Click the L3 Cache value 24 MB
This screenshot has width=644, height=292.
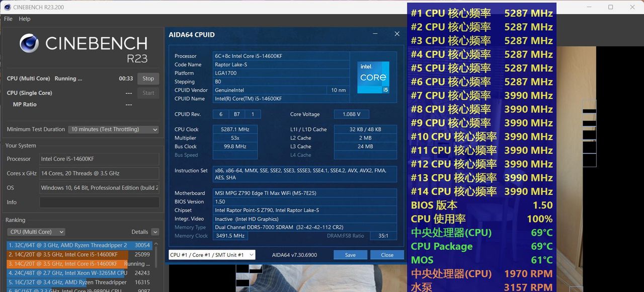pyautogui.click(x=365, y=147)
